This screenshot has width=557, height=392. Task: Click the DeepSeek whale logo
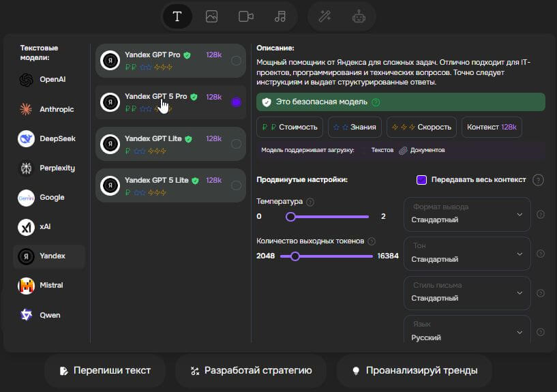tap(26, 138)
